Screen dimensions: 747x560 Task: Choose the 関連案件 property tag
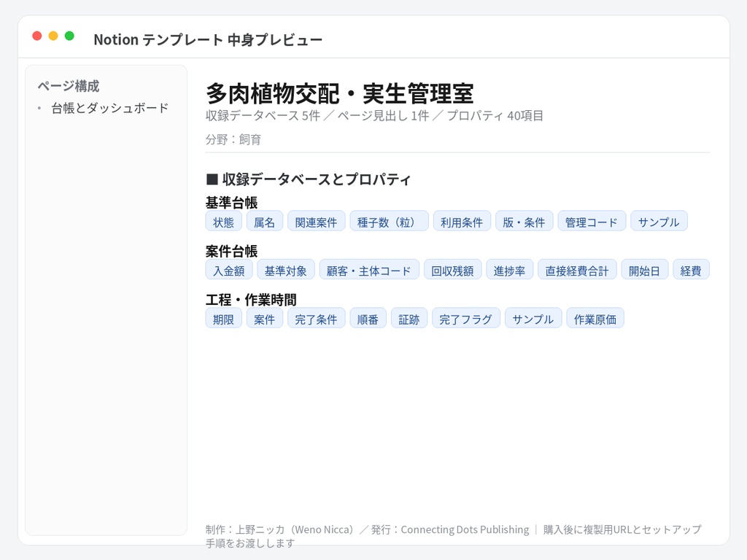pos(316,221)
